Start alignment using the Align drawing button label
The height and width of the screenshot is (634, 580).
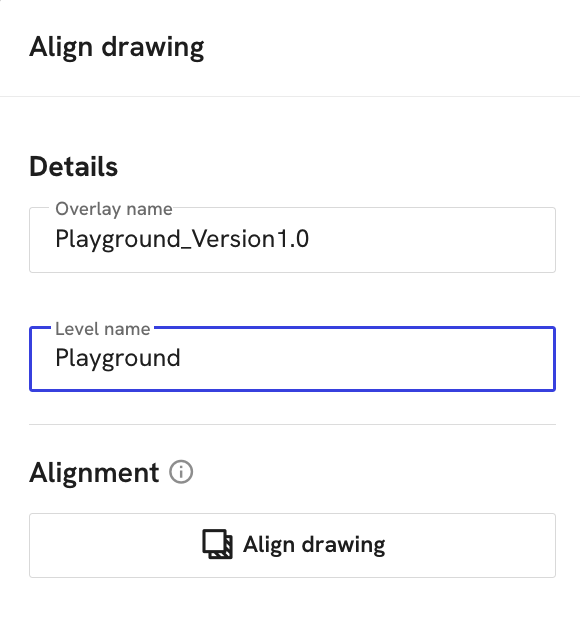(314, 545)
